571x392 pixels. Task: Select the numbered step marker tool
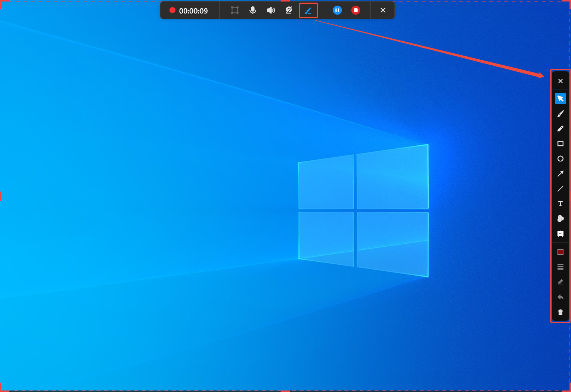(560, 219)
